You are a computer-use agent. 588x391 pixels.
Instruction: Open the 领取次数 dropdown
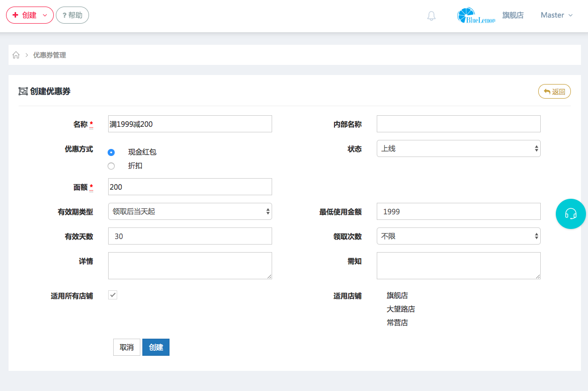458,236
